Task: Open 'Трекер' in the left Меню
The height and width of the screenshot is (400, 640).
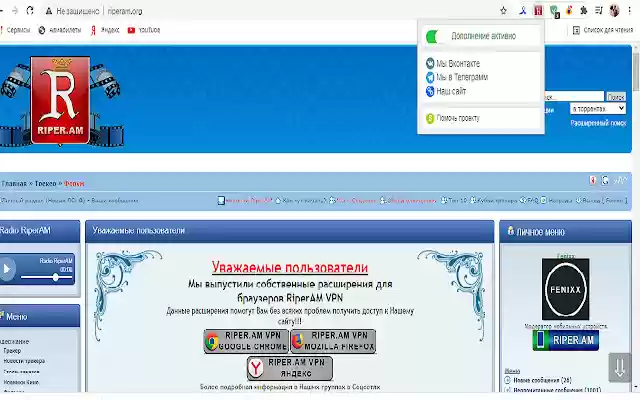Action: coord(12,351)
